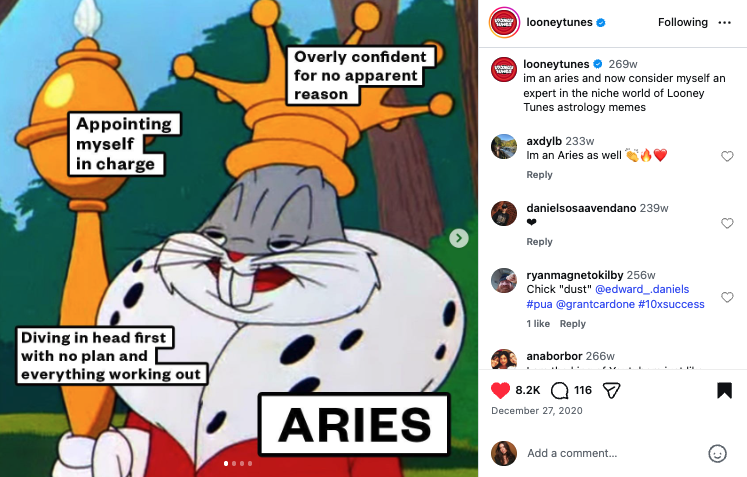Open the #10xsuccess hashtag link
Screen dimensions: 747x477
tap(671, 304)
